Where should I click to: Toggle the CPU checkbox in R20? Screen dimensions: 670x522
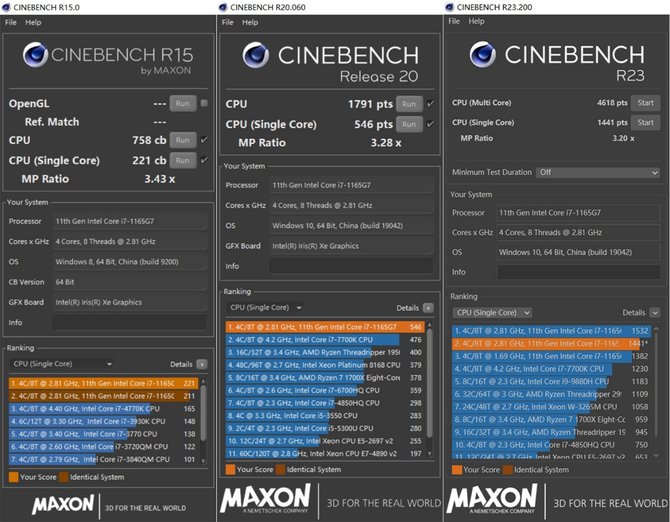pos(430,104)
